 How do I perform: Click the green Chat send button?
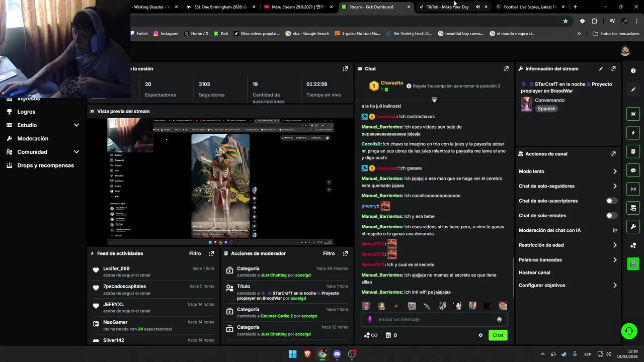498,335
